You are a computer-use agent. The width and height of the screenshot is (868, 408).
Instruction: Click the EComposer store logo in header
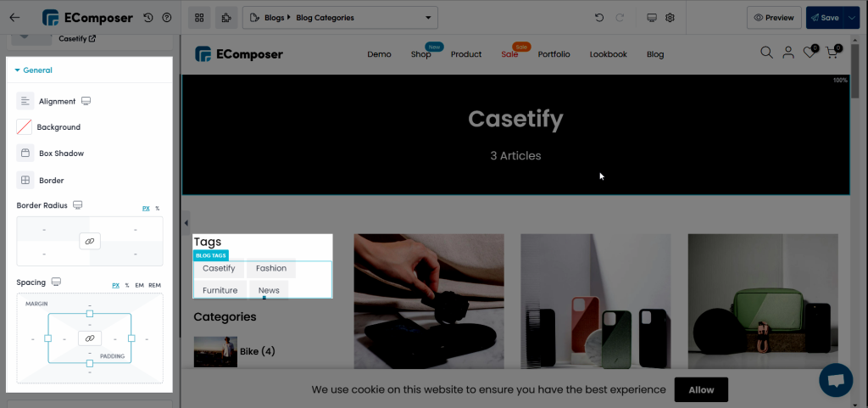(239, 54)
